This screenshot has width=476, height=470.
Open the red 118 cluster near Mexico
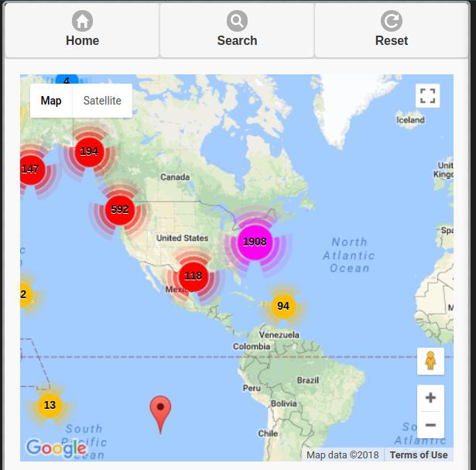[x=193, y=276]
